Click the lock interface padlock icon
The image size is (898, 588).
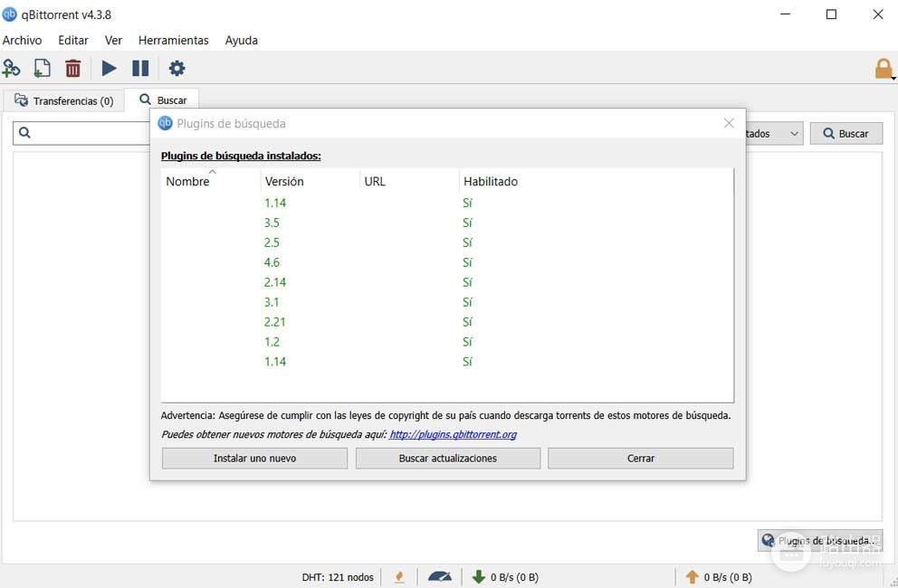(884, 69)
